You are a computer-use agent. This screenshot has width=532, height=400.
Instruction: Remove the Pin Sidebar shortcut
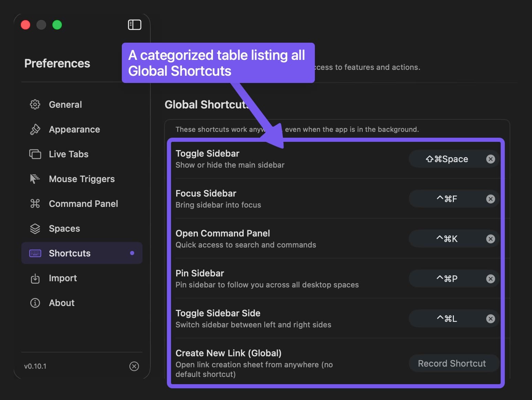pos(491,278)
